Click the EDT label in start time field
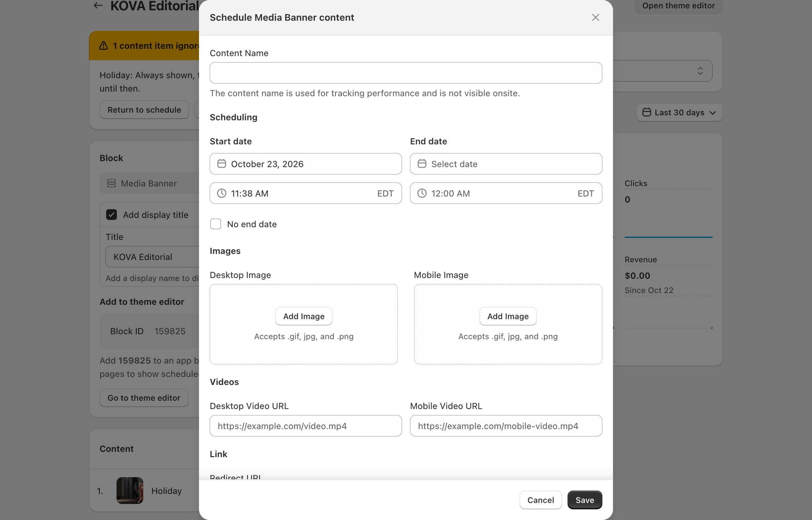 click(386, 193)
